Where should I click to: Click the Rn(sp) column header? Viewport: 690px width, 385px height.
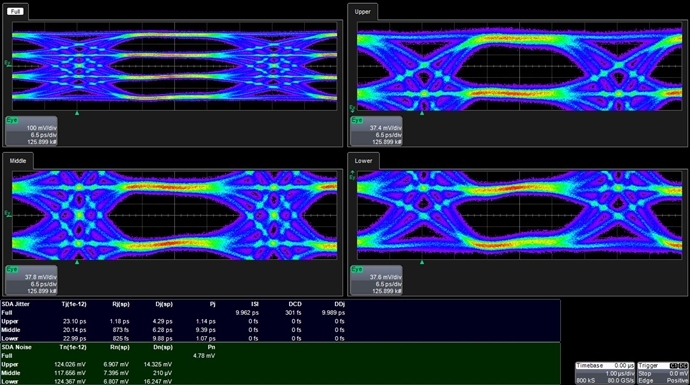click(x=120, y=347)
